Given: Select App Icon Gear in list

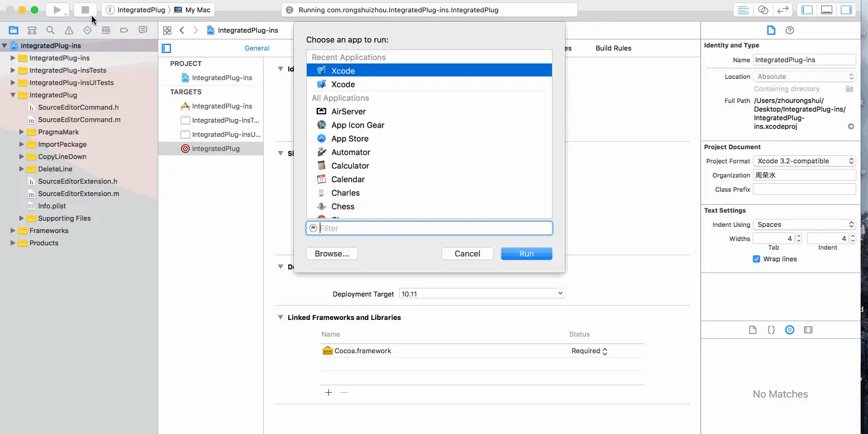Looking at the screenshot, I should click(429, 125).
